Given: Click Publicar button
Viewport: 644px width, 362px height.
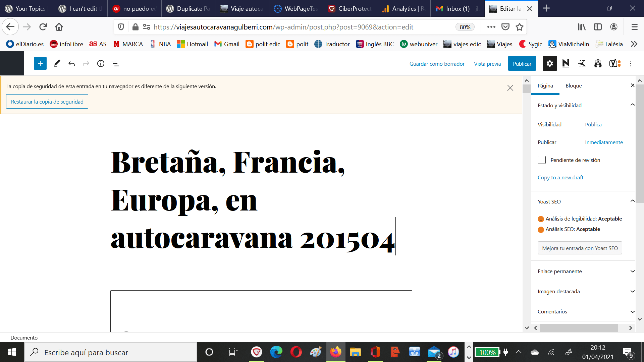Looking at the screenshot, I should tap(522, 63).
